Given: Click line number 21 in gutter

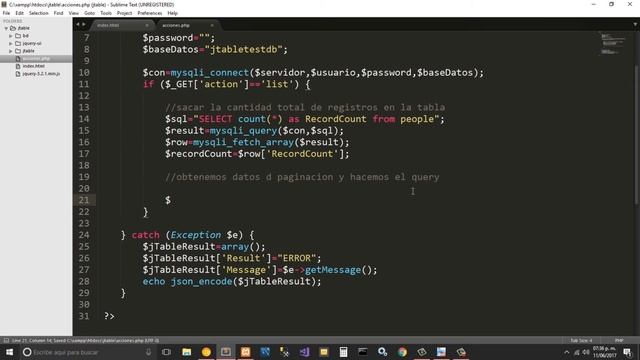Looking at the screenshot, I should [x=84, y=200].
